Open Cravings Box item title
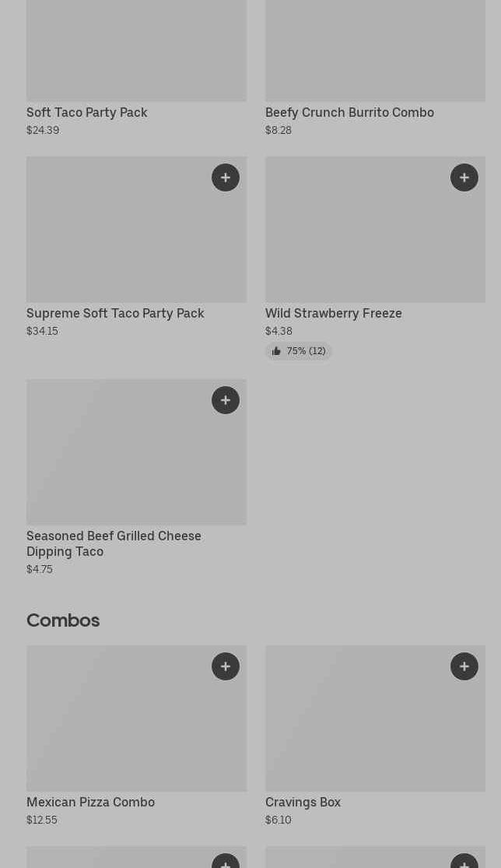Image resolution: width=501 pixels, height=868 pixels. (x=303, y=803)
